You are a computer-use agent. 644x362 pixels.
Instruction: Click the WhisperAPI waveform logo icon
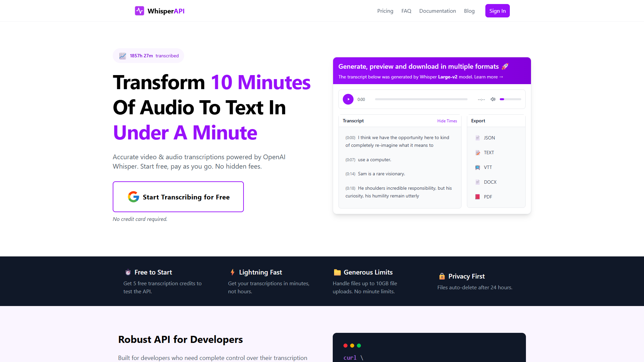click(140, 11)
